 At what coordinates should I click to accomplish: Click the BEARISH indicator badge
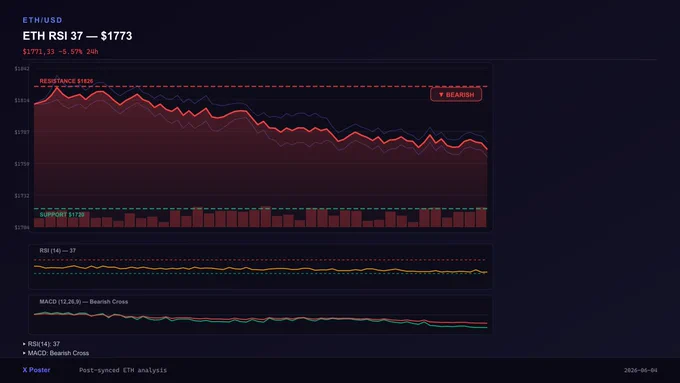[x=456, y=95]
